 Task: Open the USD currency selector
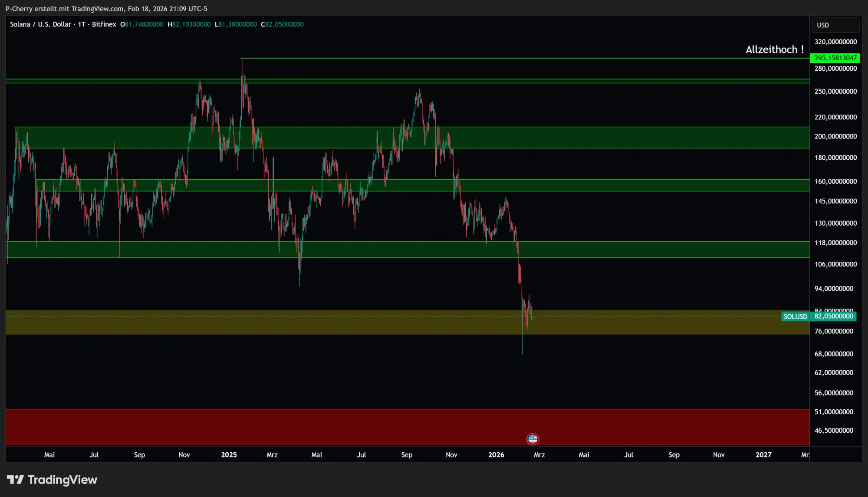(x=835, y=25)
